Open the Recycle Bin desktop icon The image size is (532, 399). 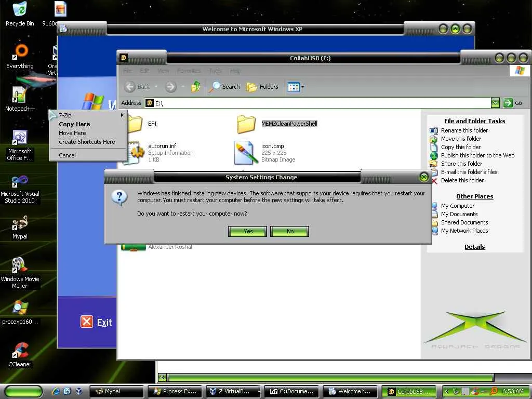pyautogui.click(x=20, y=14)
